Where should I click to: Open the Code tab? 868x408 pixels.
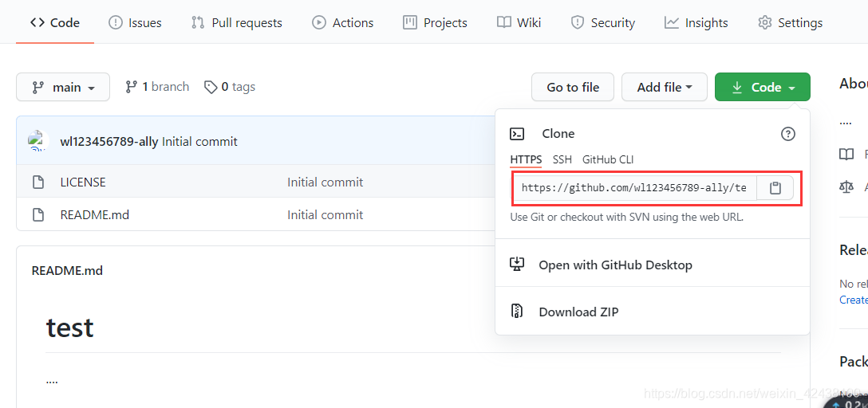coord(55,22)
